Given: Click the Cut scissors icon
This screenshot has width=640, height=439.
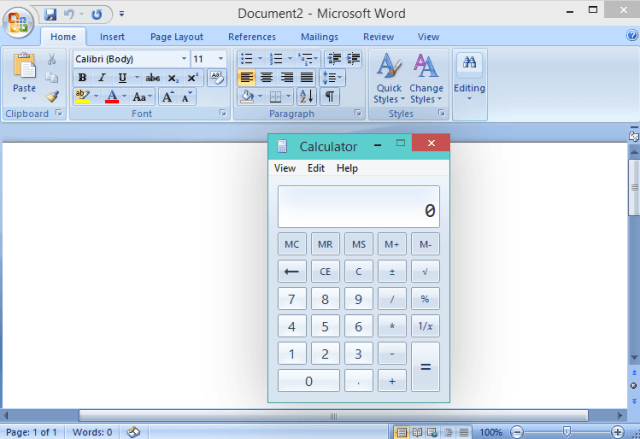Looking at the screenshot, I should [x=52, y=59].
